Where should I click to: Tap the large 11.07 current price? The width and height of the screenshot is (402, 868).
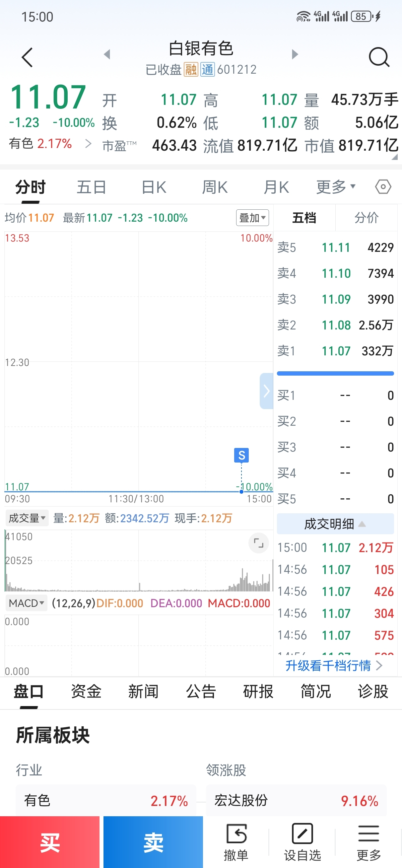click(x=48, y=97)
